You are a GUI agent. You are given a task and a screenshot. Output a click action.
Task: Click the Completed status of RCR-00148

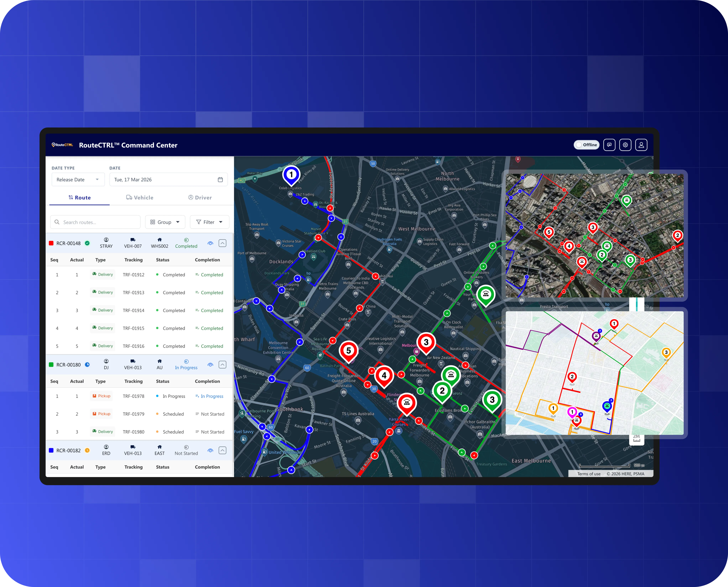(186, 246)
